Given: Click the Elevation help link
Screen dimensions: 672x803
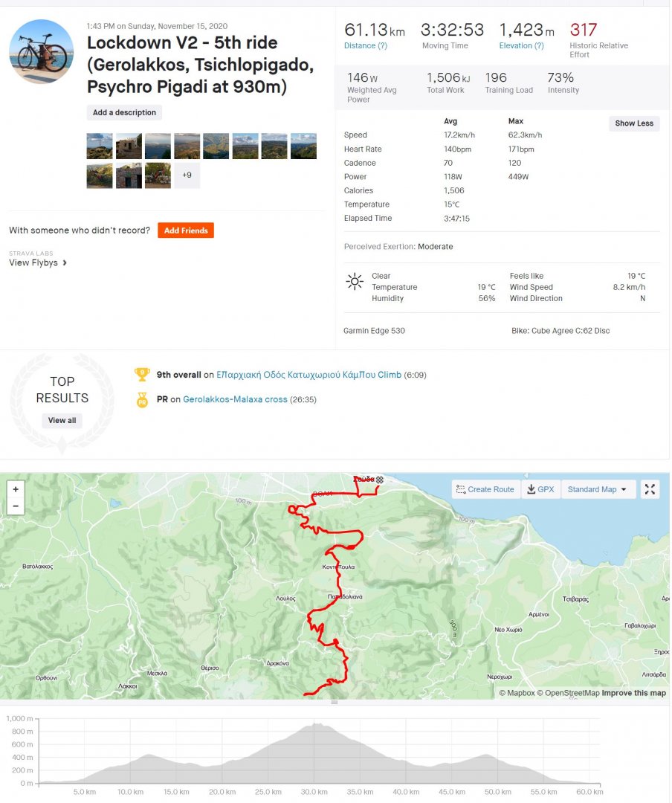Looking at the screenshot, I should click(x=521, y=46).
